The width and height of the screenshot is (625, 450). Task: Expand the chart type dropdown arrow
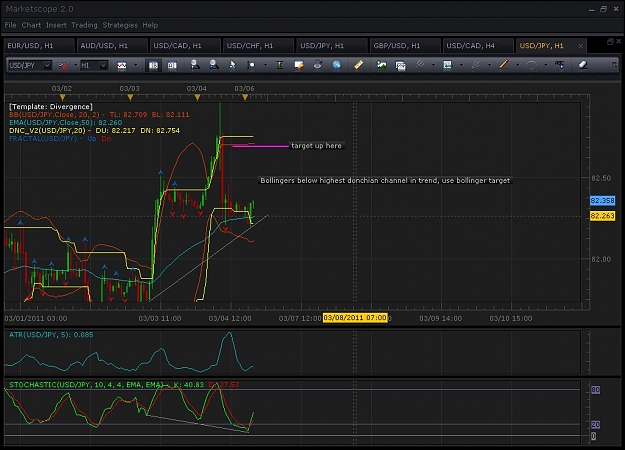[x=136, y=65]
